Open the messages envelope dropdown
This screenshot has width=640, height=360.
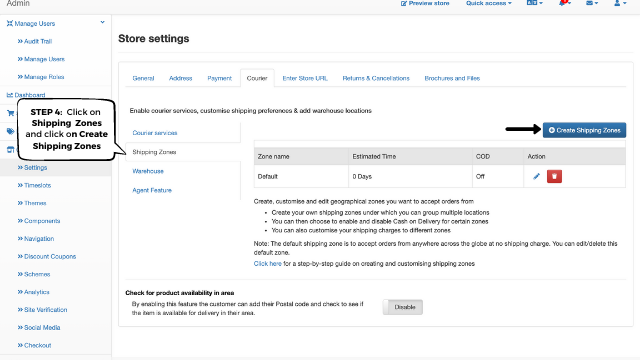[x=592, y=3]
